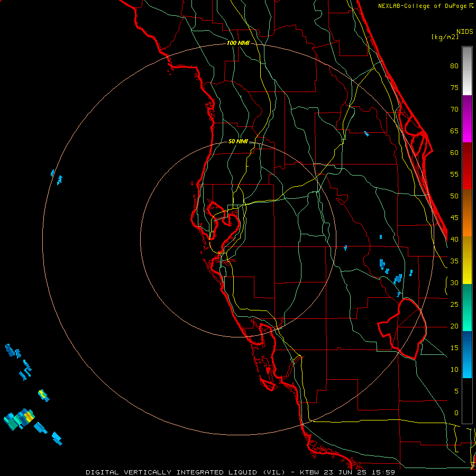476x476 pixels.
Task: Select the 55 value on the scale
Action: tap(454, 174)
